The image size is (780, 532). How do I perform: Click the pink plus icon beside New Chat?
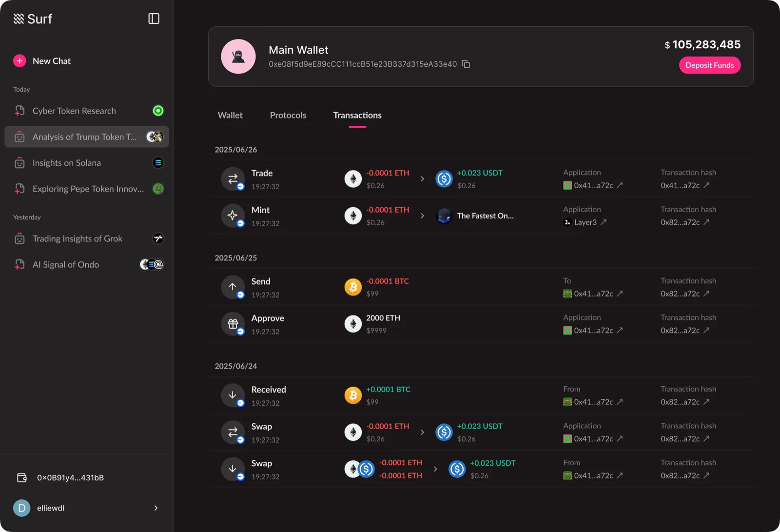19,61
